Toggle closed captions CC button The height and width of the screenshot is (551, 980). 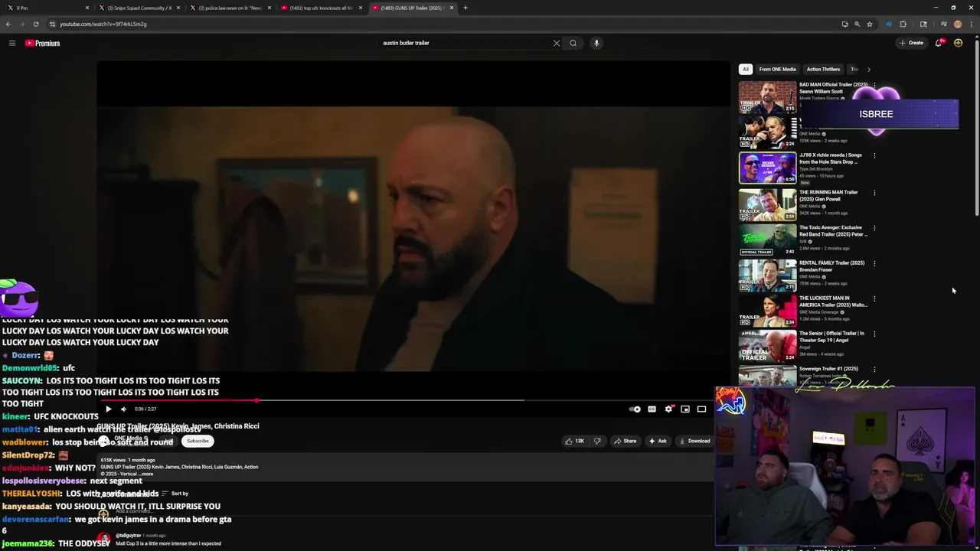[652, 409]
